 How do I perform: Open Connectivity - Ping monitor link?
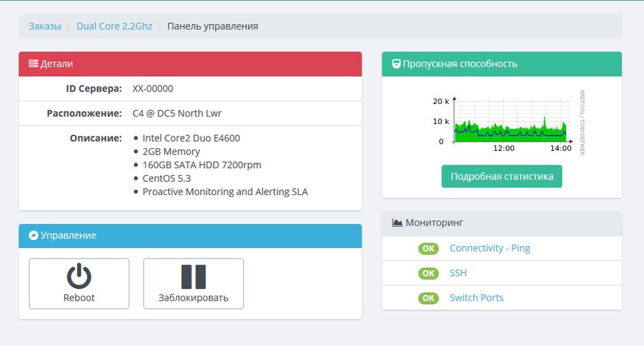(490, 248)
